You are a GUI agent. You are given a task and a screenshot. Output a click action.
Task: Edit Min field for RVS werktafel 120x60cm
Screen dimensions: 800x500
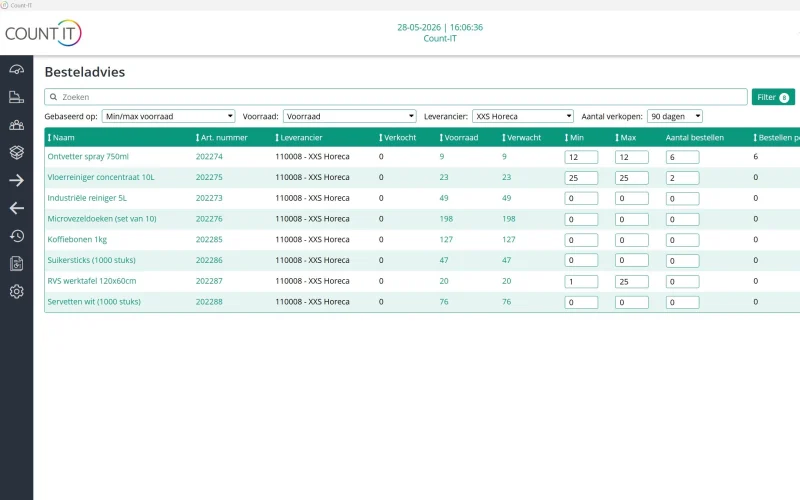581,282
